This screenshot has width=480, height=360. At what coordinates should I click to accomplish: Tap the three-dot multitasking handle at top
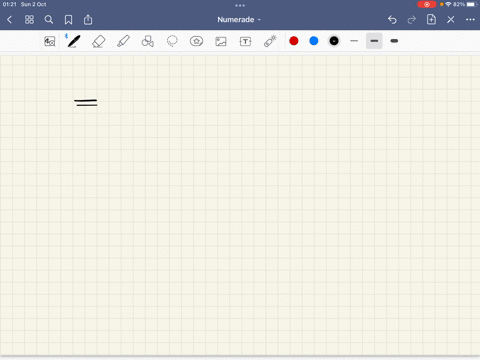point(240,5)
